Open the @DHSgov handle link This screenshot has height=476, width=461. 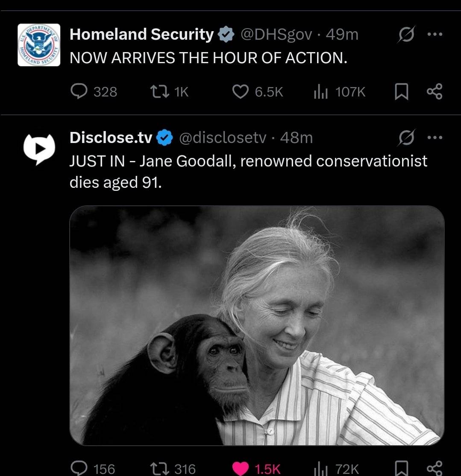point(276,35)
